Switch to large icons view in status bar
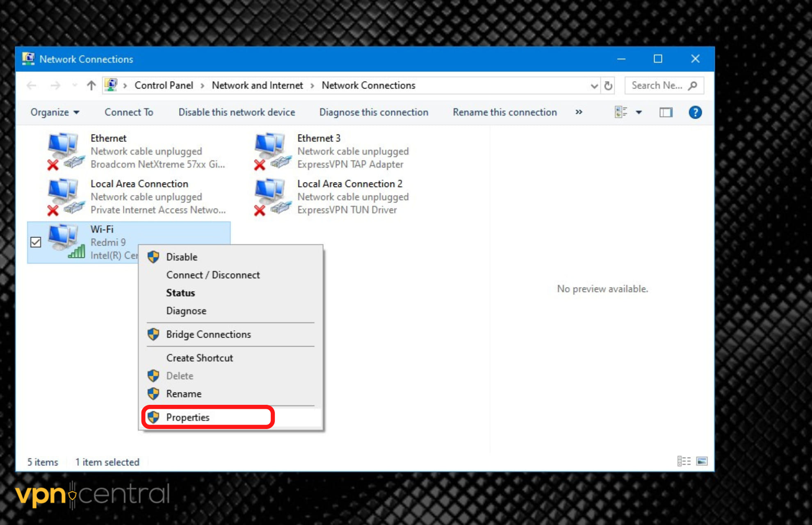This screenshot has height=525, width=812. click(x=702, y=461)
